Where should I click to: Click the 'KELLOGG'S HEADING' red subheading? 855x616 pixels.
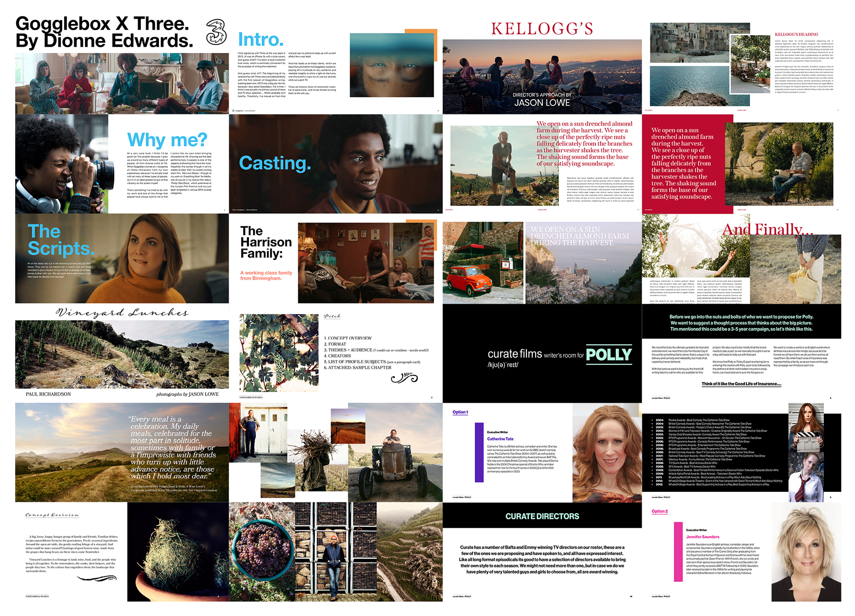[796, 34]
